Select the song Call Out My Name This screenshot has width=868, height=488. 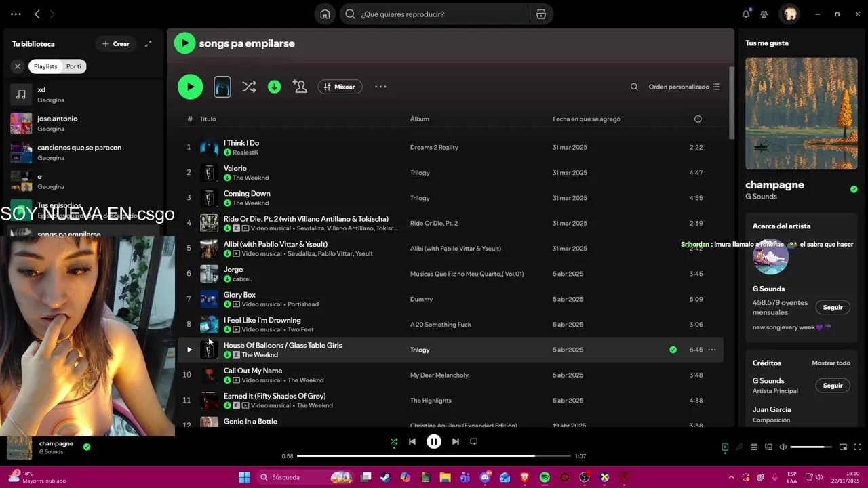click(253, 371)
